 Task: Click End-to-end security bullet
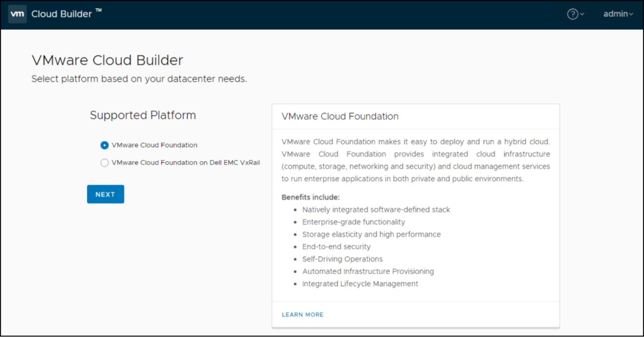(x=336, y=247)
